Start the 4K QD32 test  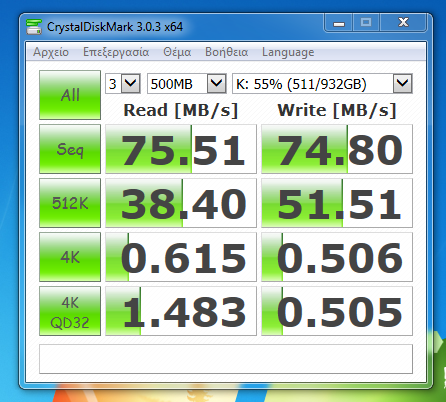pyautogui.click(x=70, y=311)
